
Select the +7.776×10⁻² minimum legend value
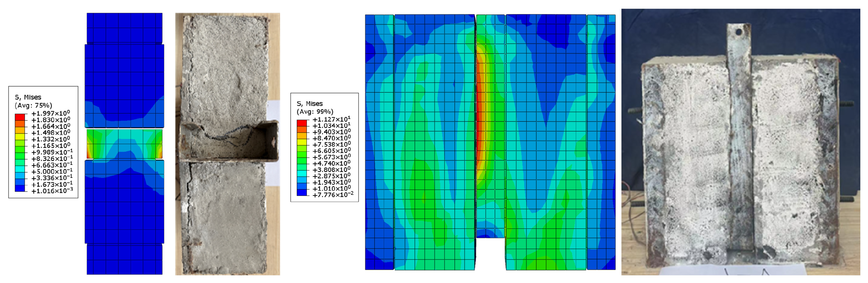[333, 195]
